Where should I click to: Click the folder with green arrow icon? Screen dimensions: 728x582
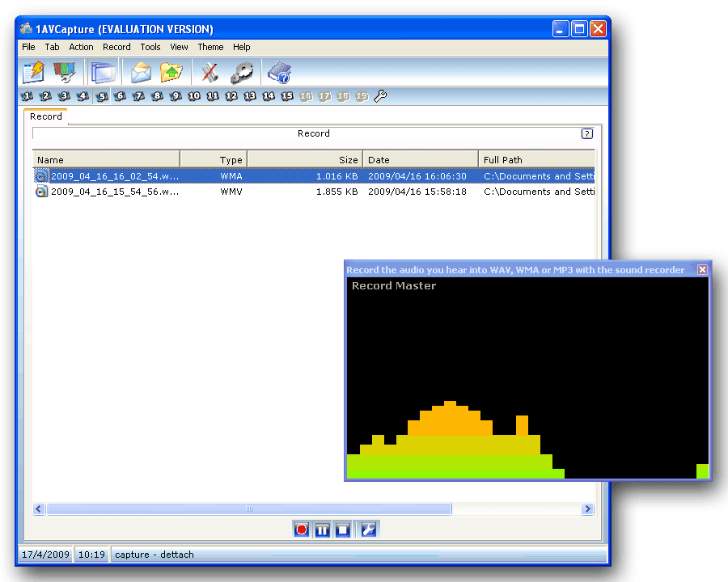pos(171,73)
